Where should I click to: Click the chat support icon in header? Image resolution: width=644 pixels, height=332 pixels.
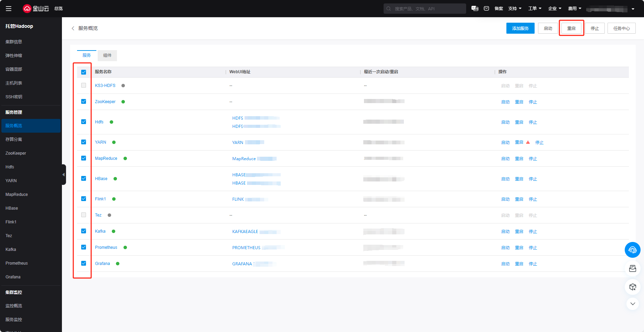(475, 9)
